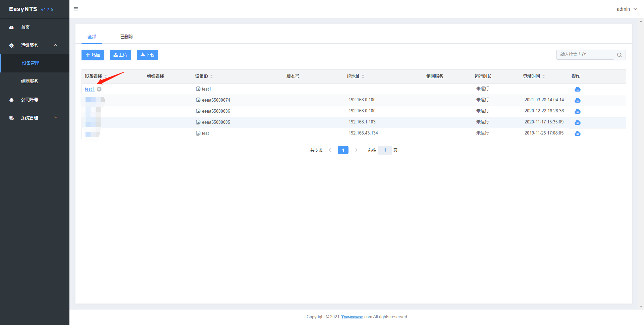
Task: Click the scrollbar up arrow
Action: 641,21
